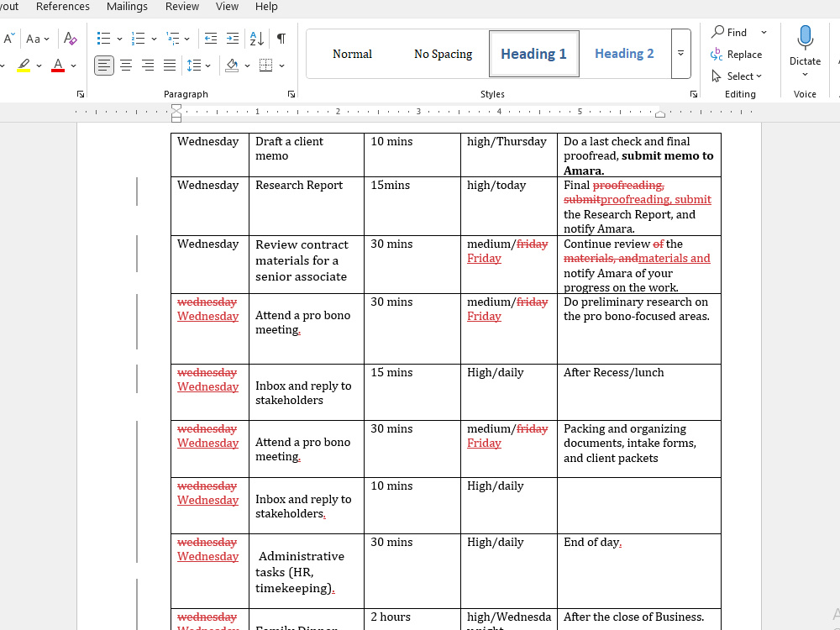This screenshot has width=840, height=630.
Task: Decrease the paragraph indent
Action: [x=211, y=39]
